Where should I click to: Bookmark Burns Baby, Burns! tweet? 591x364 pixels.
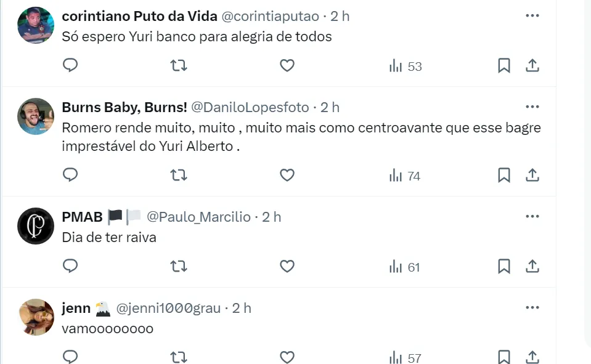click(x=504, y=176)
